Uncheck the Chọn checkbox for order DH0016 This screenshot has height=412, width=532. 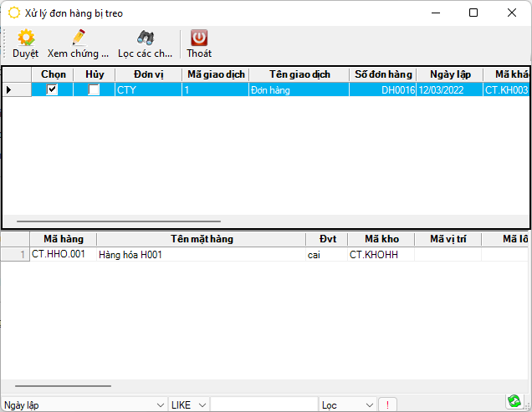[52, 89]
